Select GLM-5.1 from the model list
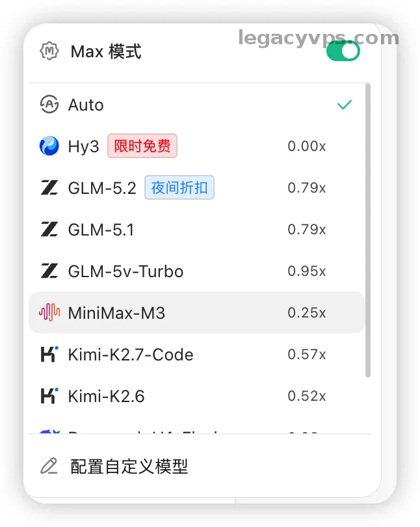This screenshot has height=527, width=420. [197, 229]
